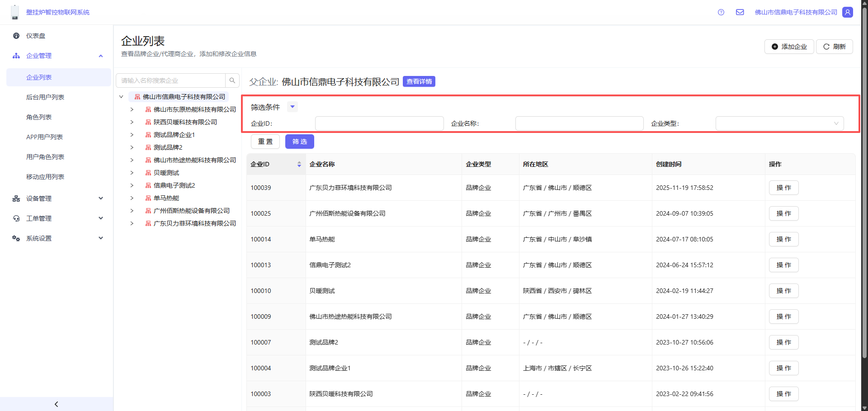Click the 添加企业 button
The image size is (868, 411).
coord(789,47)
